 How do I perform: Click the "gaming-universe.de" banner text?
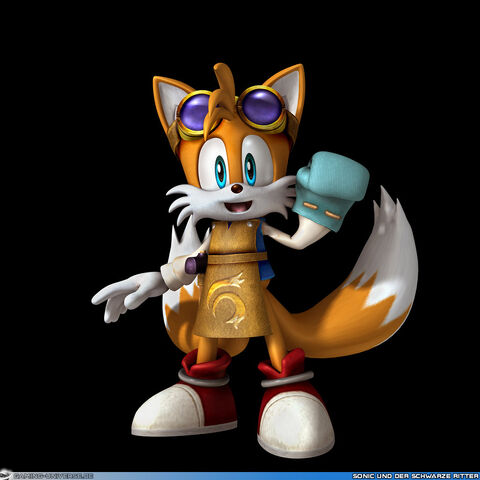[x=53, y=476]
